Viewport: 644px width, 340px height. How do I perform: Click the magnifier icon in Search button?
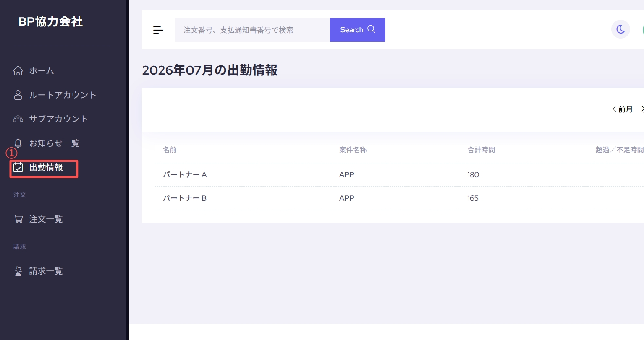[x=371, y=29]
